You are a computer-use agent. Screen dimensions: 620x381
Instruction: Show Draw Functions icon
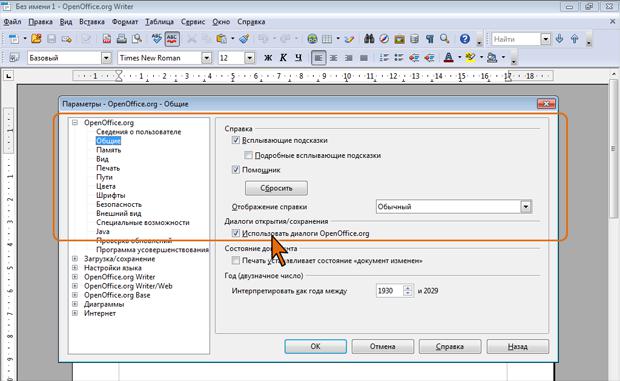[x=349, y=39]
